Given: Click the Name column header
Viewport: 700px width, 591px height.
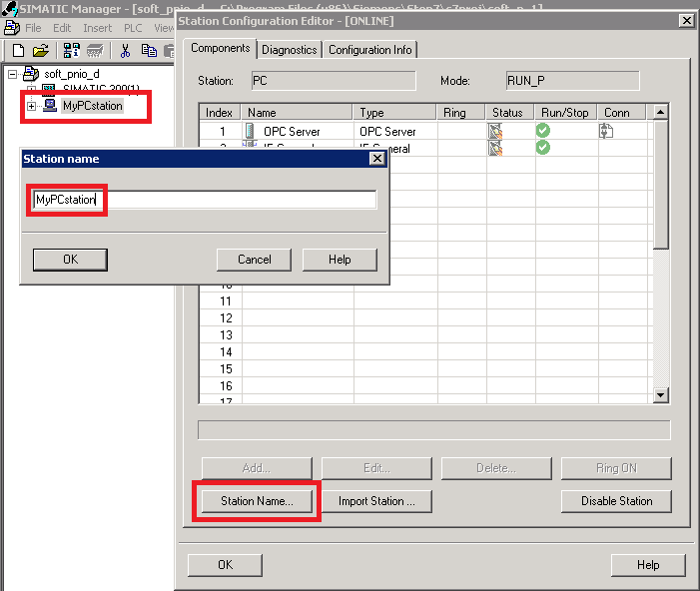Looking at the screenshot, I should pyautogui.click(x=297, y=113).
